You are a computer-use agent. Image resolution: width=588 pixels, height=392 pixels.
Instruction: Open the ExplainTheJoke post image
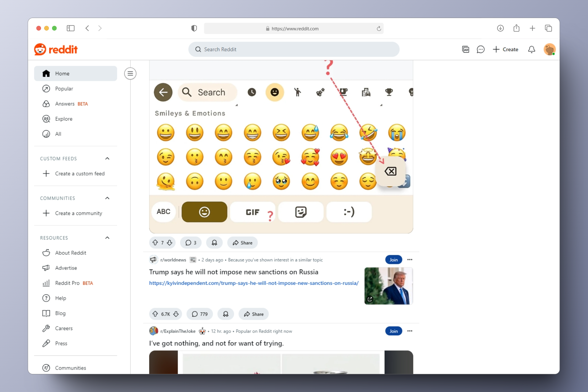(281, 362)
